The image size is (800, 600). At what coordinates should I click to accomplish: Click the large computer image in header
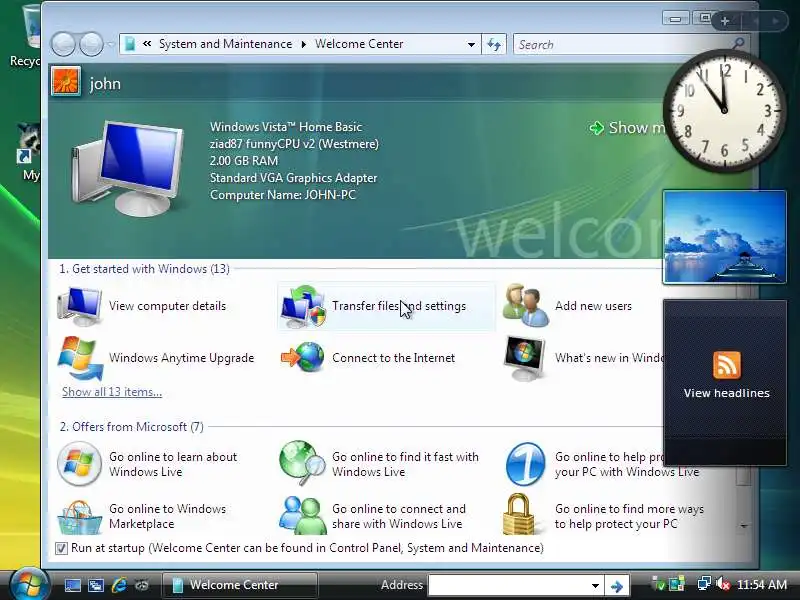point(127,168)
